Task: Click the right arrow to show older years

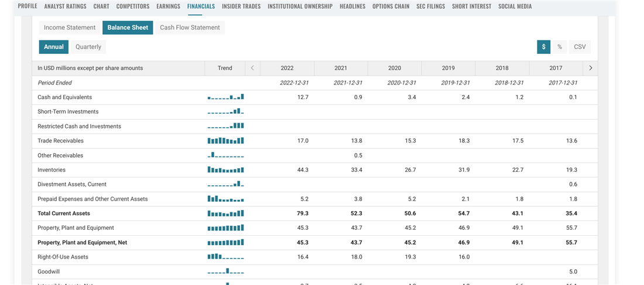Action: 590,68
